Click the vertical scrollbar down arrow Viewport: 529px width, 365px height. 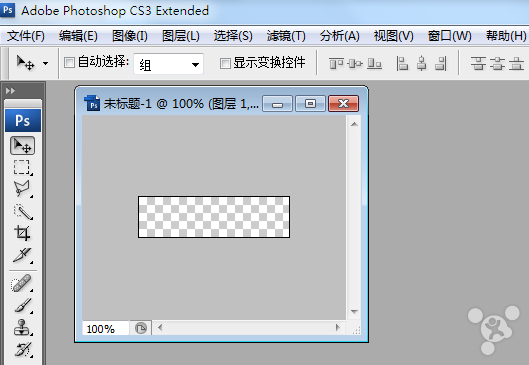[x=354, y=311]
